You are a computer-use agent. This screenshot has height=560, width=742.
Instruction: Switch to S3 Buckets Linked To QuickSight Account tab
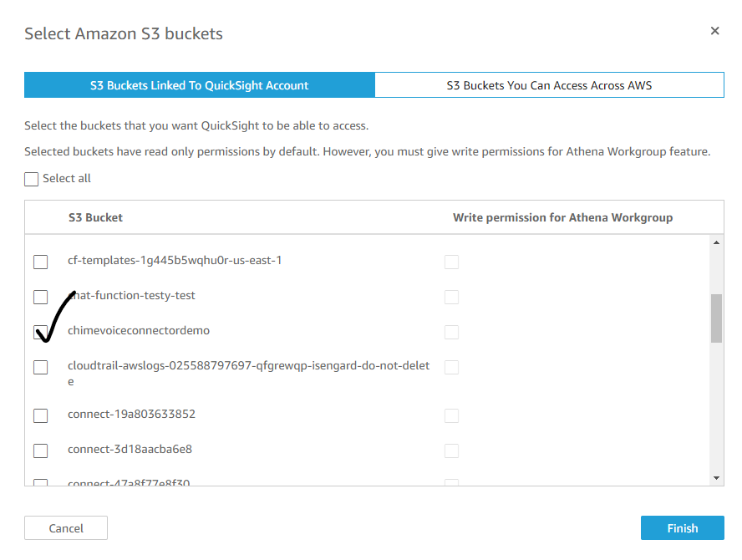[199, 85]
